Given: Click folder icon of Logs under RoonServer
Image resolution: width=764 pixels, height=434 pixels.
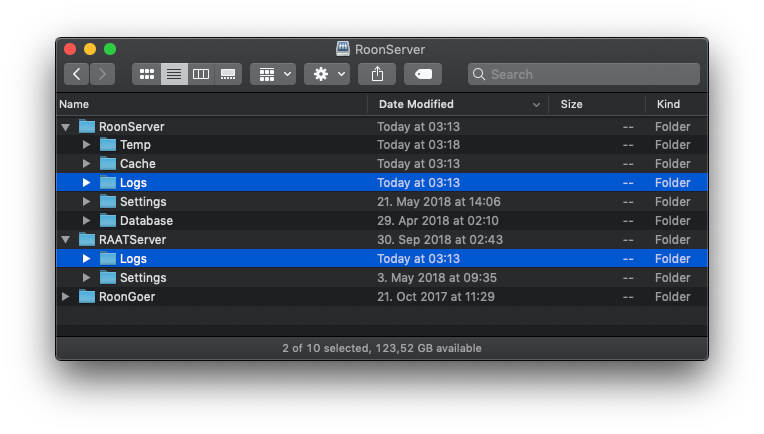Looking at the screenshot, I should point(108,183).
